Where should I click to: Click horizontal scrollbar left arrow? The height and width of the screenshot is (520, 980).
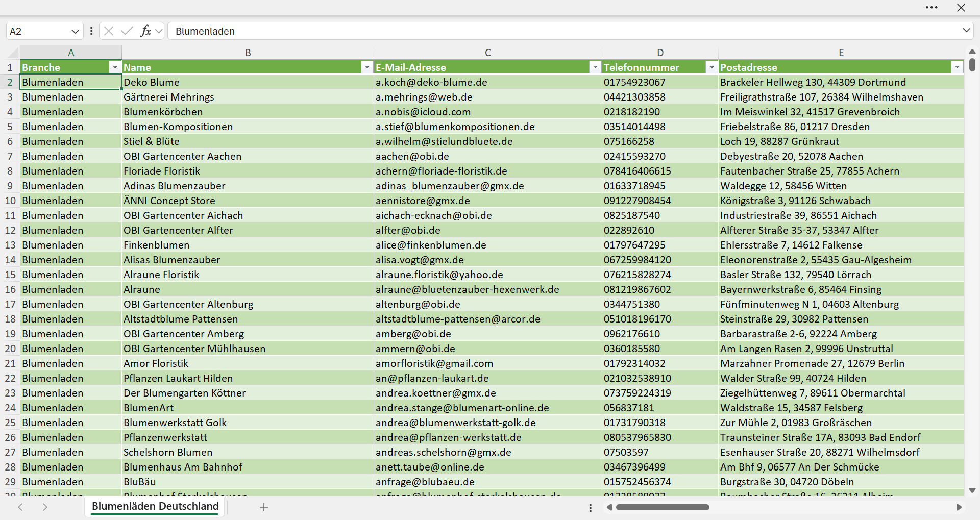click(x=609, y=507)
